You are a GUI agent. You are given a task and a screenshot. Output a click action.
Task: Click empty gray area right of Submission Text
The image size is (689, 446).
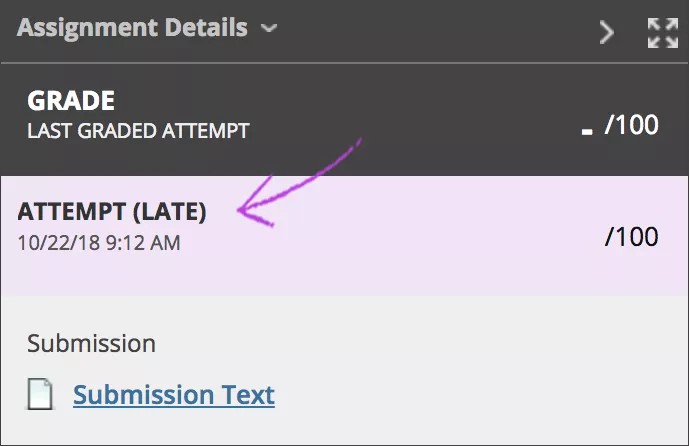pos(480,395)
